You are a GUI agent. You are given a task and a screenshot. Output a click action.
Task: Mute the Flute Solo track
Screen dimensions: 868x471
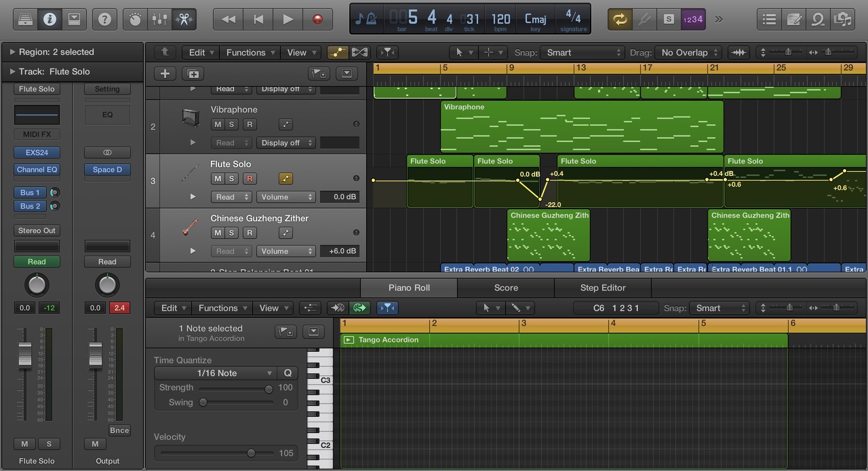tap(218, 178)
